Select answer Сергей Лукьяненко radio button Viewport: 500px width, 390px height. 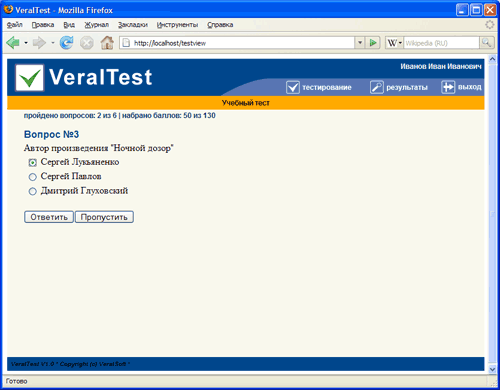(32, 163)
